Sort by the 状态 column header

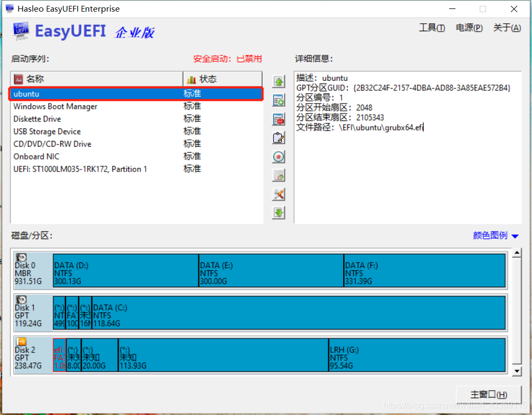(x=223, y=79)
